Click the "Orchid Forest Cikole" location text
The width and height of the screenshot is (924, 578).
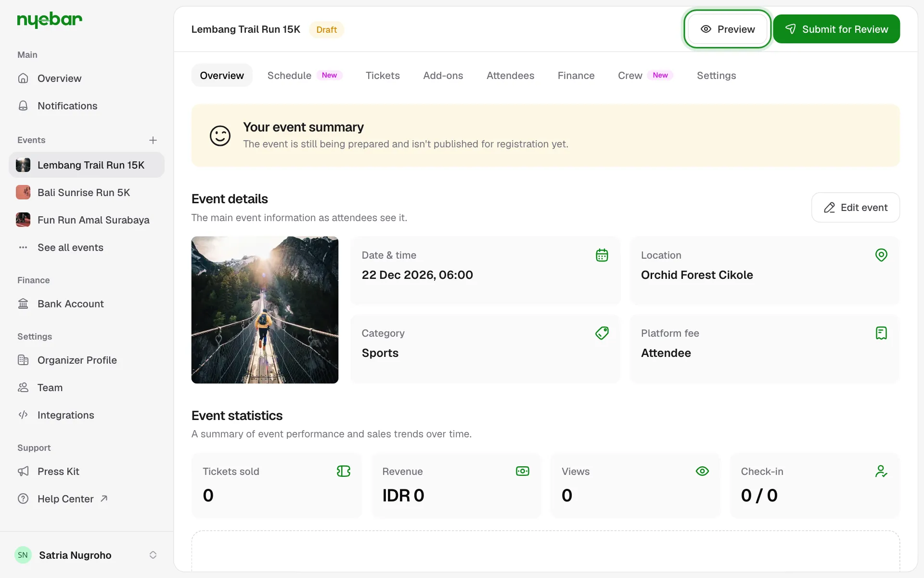click(x=697, y=275)
